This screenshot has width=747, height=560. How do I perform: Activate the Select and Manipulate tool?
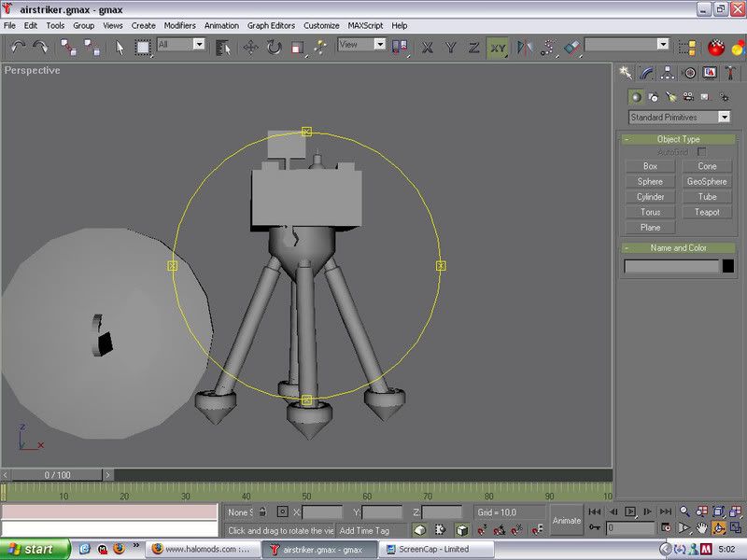click(x=320, y=48)
